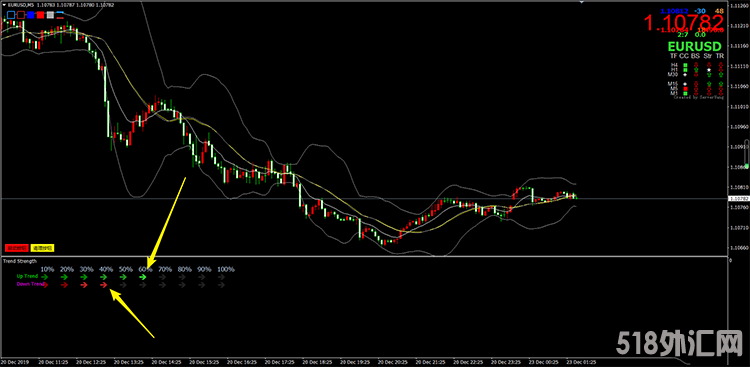Click the green CC square in M1 row
The height and width of the screenshot is (367, 750).
(x=685, y=94)
